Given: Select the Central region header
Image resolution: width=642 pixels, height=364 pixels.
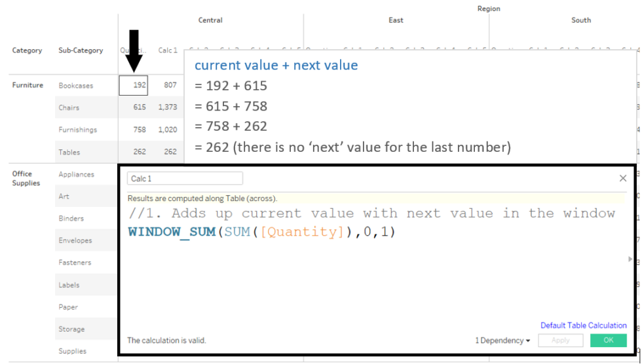Looking at the screenshot, I should pyautogui.click(x=210, y=20).
